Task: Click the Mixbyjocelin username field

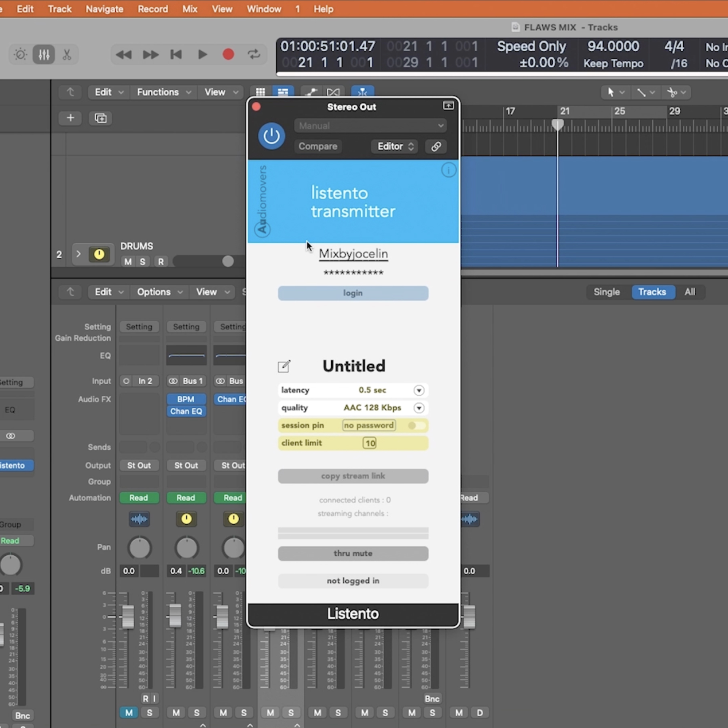Action: pyautogui.click(x=353, y=254)
